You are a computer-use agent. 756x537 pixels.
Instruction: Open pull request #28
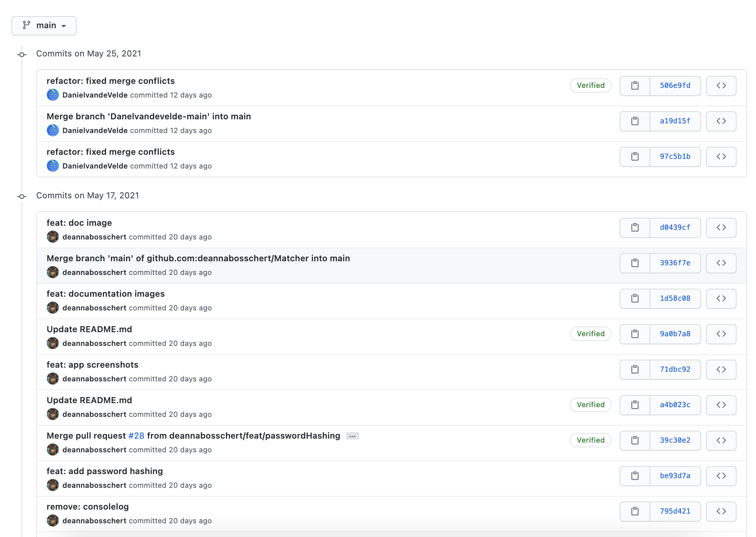(x=136, y=436)
